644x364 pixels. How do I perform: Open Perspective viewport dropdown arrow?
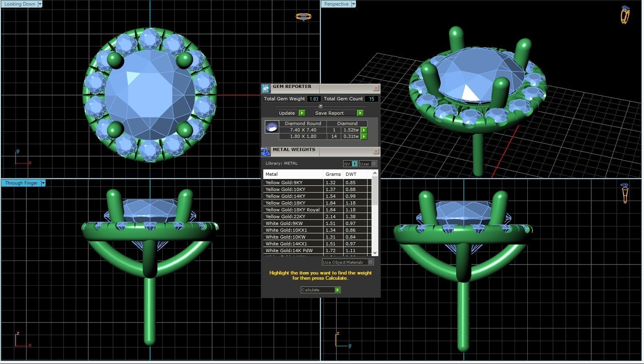pyautogui.click(x=353, y=4)
